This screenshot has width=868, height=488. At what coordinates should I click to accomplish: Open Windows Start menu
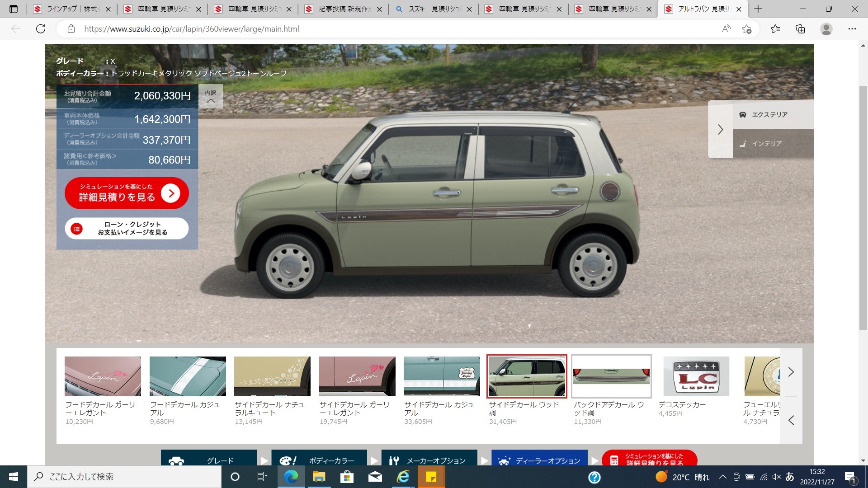[x=14, y=477]
